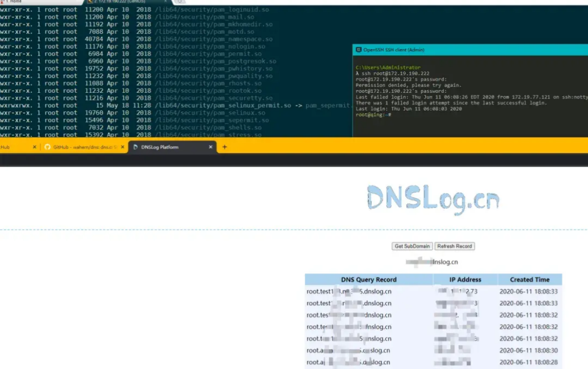Click the Refresh Record button
Viewport: 588px width, 369px height.
(x=455, y=246)
